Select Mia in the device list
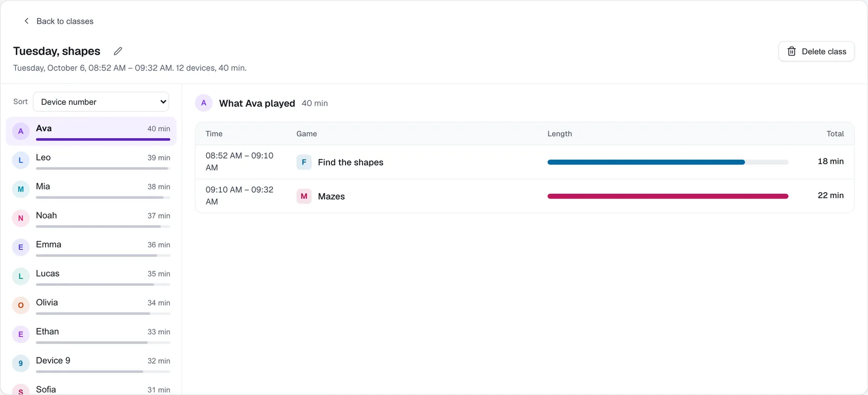The width and height of the screenshot is (868, 395). coord(91,189)
